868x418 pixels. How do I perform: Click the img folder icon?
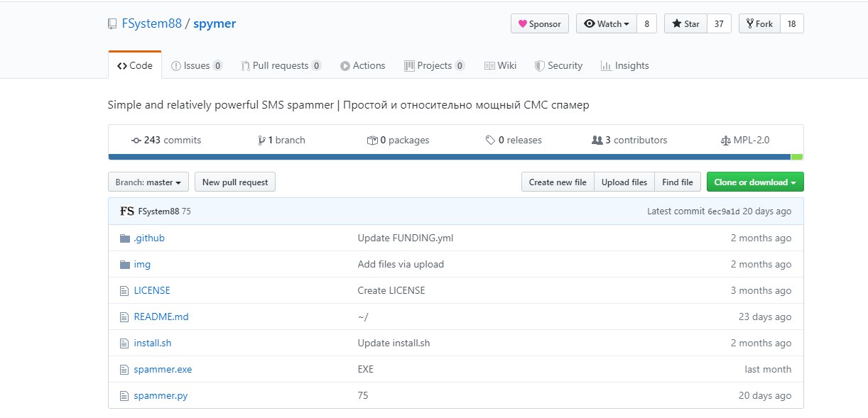click(125, 265)
